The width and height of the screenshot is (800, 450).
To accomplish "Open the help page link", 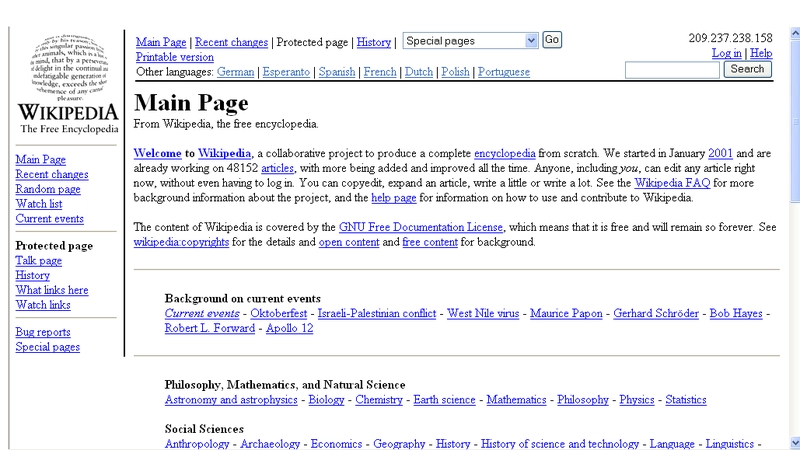I will pos(393,198).
